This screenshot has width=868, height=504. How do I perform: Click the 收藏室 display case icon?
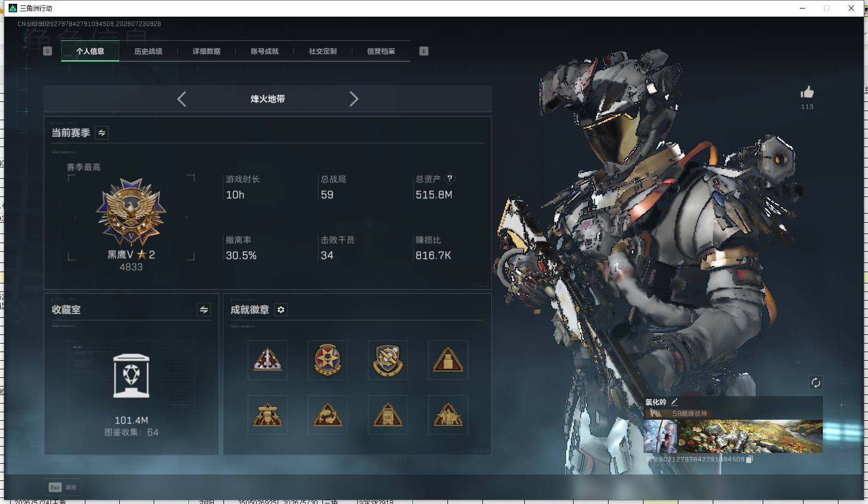(x=131, y=376)
